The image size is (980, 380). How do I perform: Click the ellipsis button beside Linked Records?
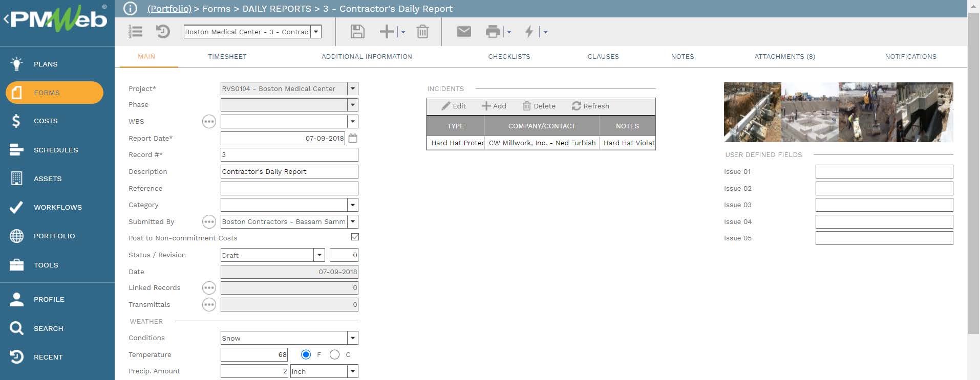coord(209,288)
